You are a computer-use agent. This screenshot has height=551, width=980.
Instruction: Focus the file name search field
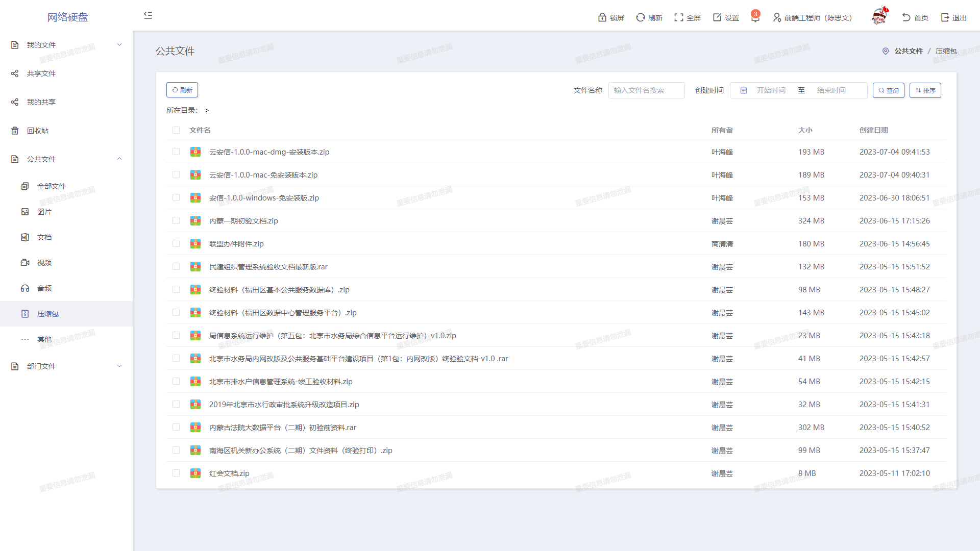pos(646,90)
